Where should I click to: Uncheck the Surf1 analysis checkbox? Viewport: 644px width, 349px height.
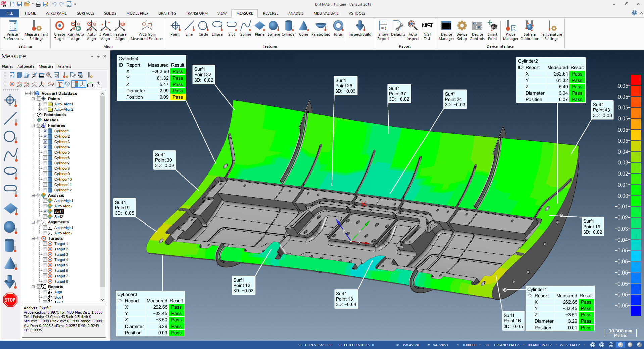45,211
